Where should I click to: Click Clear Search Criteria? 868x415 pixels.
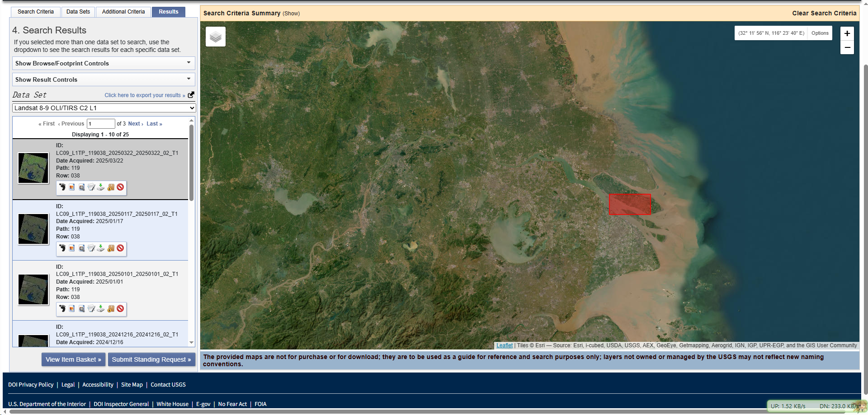pos(824,13)
